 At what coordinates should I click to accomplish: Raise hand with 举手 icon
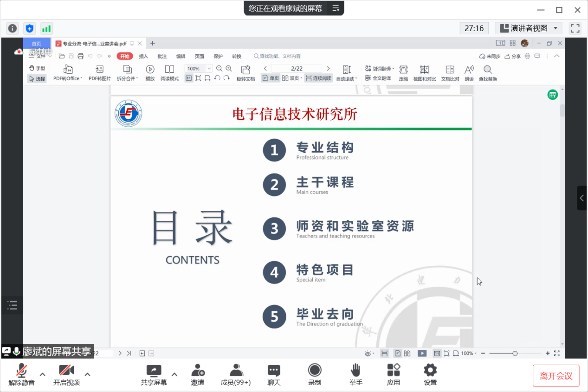pos(355,370)
